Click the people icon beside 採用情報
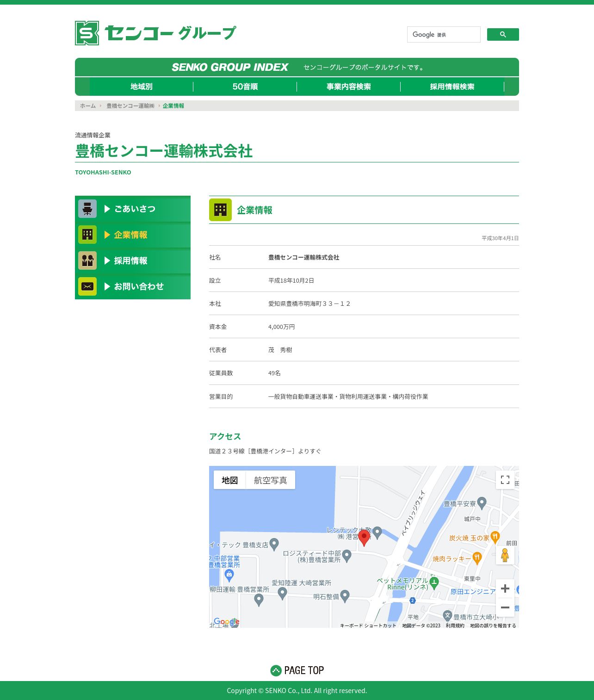This screenshot has width=594, height=700. pyautogui.click(x=87, y=260)
